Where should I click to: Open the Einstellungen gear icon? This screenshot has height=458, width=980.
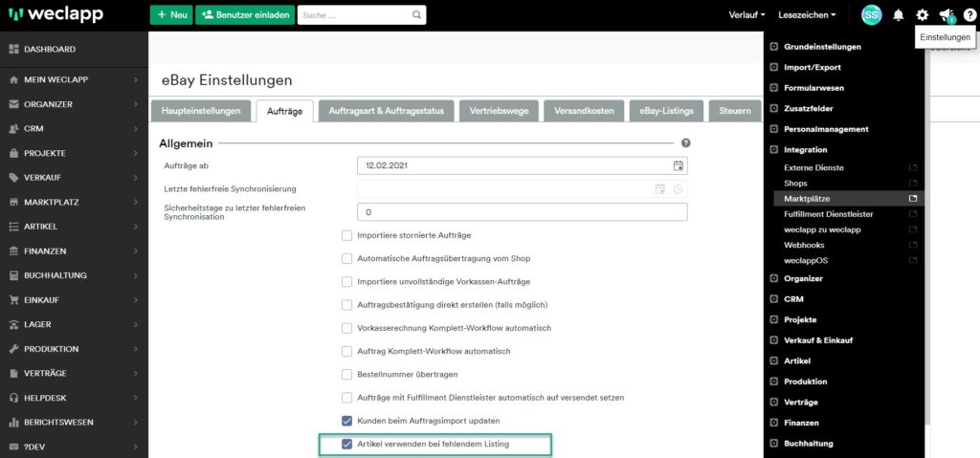click(x=922, y=15)
